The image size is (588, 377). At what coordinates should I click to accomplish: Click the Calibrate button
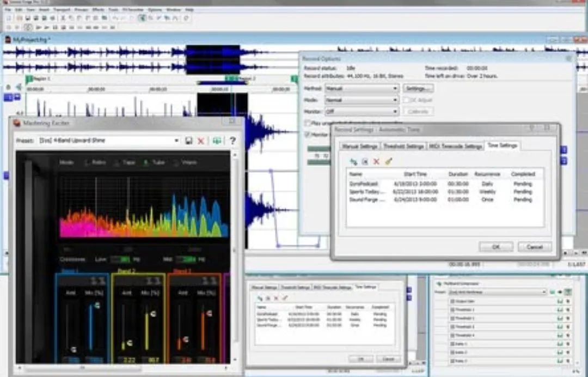(418, 112)
